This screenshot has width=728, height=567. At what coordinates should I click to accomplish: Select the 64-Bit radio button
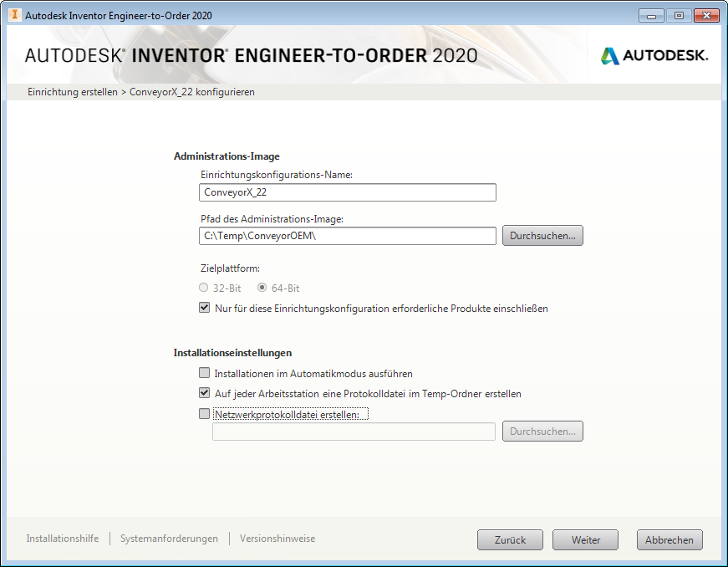(x=262, y=288)
